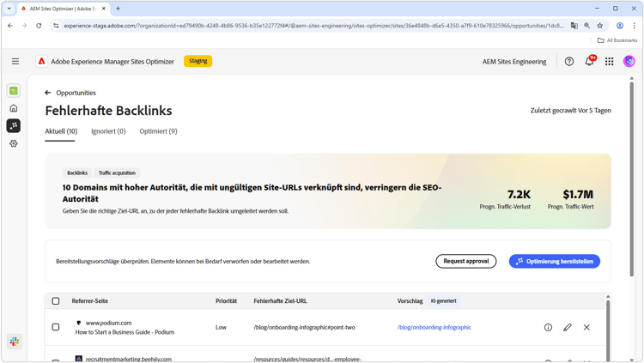The height and width of the screenshot is (363, 644).
Task: Open the Opportunities sidebar icon
Action: tap(14, 125)
